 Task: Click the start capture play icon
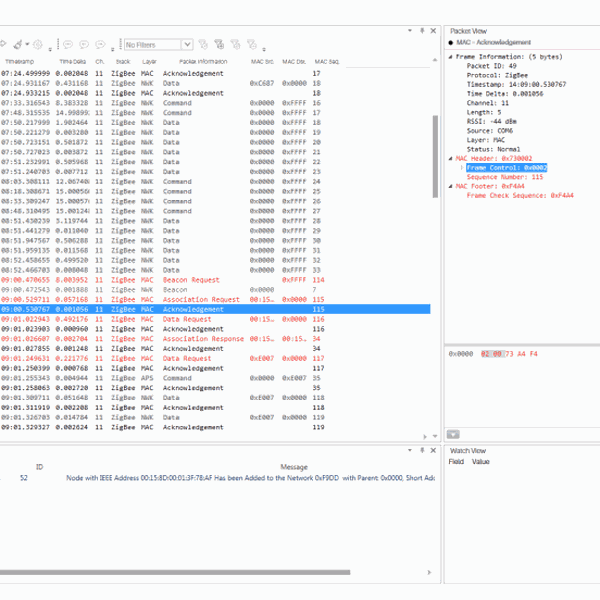[x=4, y=44]
